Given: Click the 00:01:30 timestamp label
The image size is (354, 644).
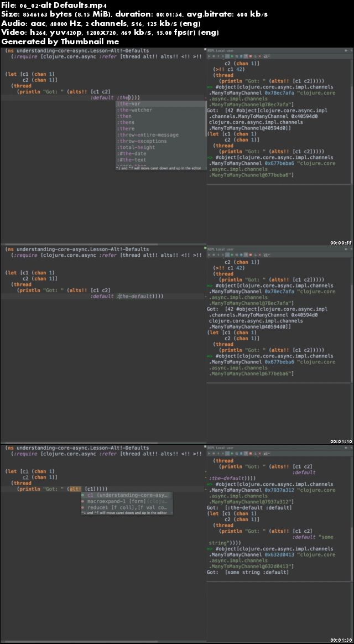Looking at the screenshot, I should [x=341, y=640].
